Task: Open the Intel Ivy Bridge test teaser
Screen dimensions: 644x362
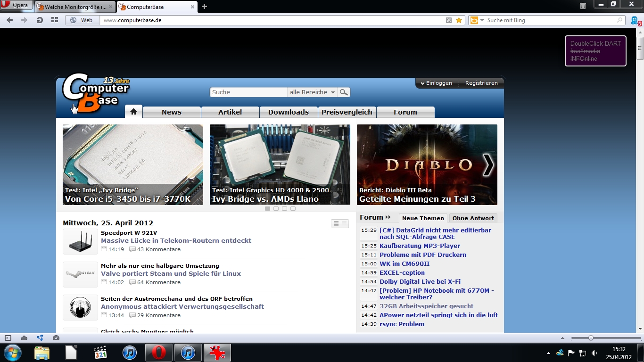Action: [133, 165]
